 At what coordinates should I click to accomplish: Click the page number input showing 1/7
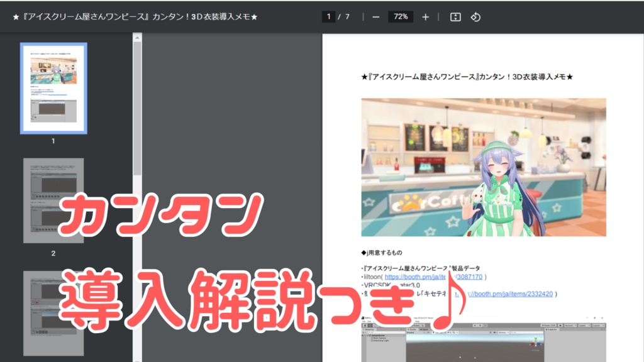tap(330, 17)
